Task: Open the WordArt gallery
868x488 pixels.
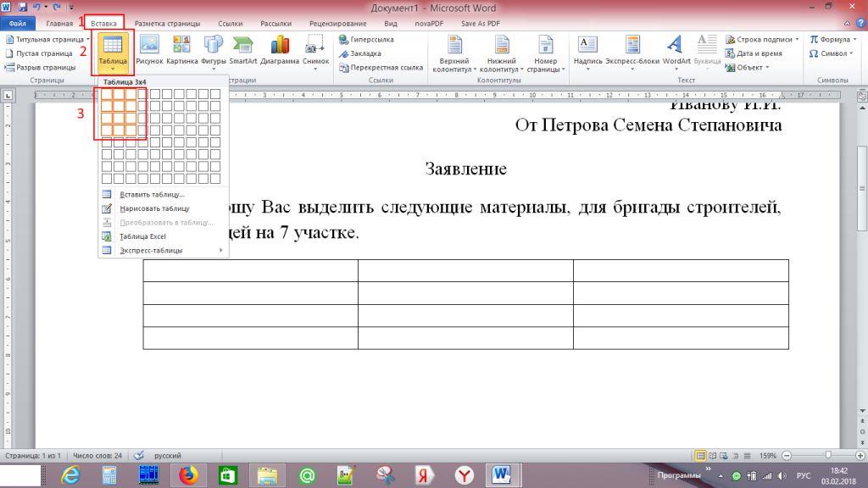Action: coord(676,52)
